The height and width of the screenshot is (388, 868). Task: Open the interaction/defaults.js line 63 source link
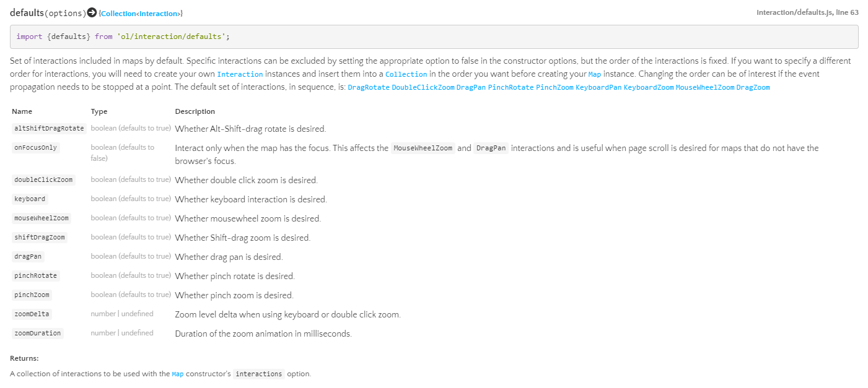tap(807, 12)
